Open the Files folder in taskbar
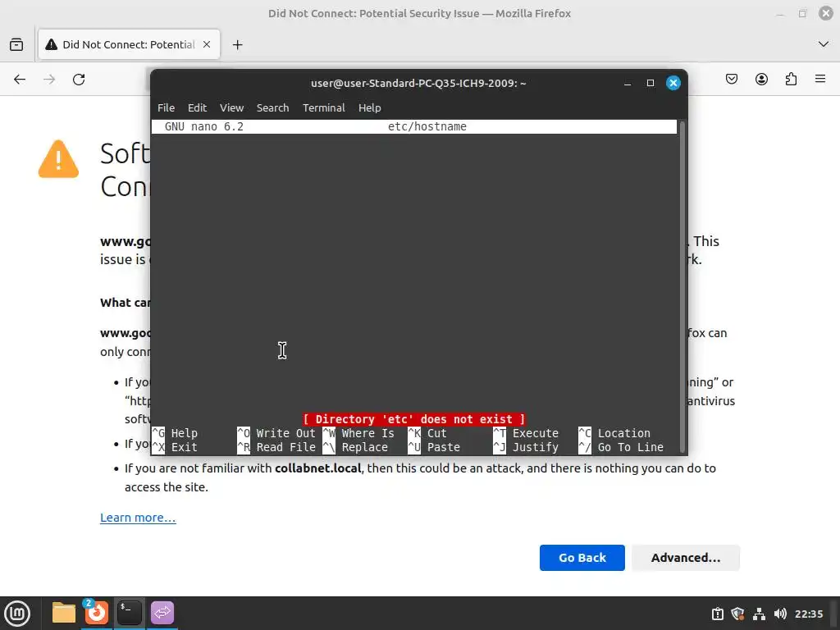840x630 pixels. point(64,613)
